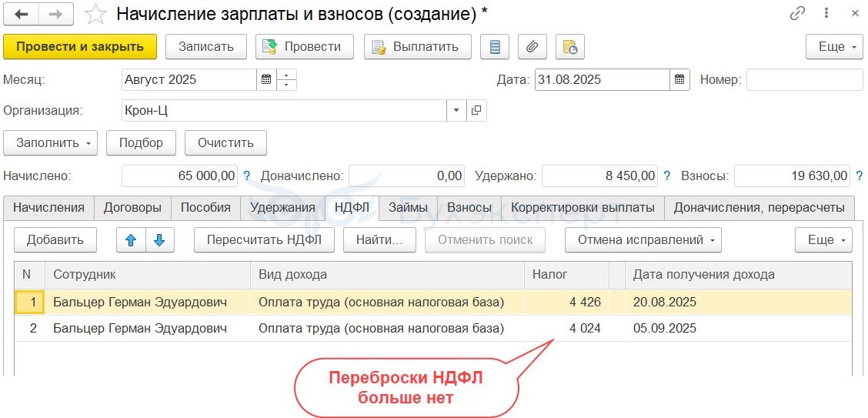Click the Дата field 31.08.2025

pos(603,80)
